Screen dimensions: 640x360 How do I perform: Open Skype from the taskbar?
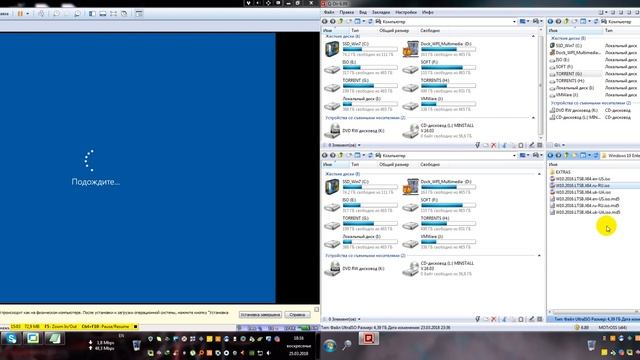(x=11, y=338)
